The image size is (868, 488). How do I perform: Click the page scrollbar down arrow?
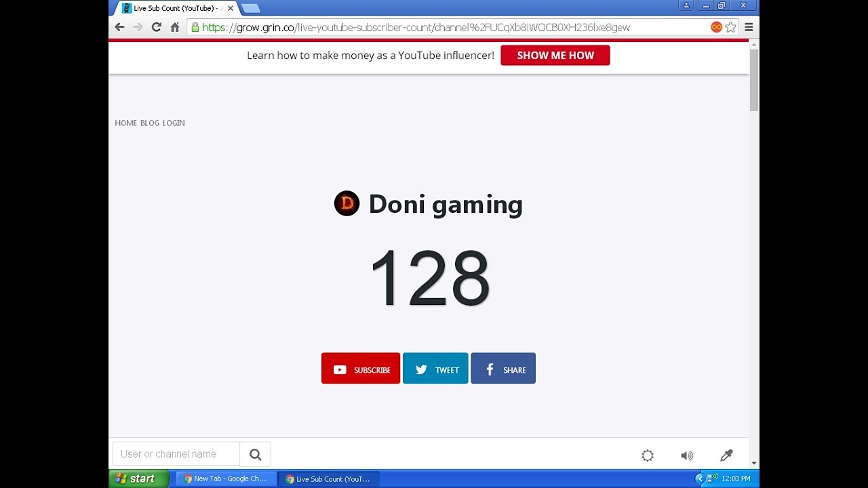754,464
